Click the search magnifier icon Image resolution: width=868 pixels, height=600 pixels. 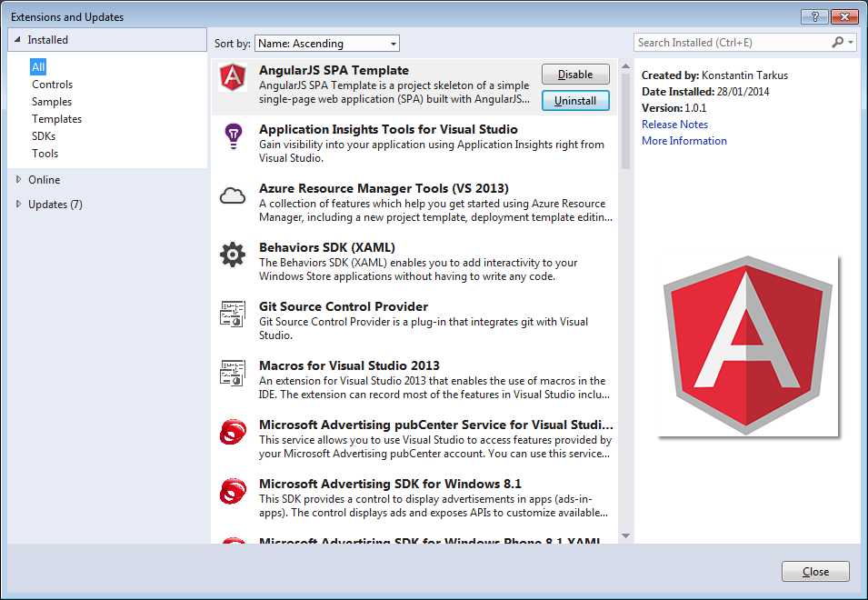coord(836,42)
